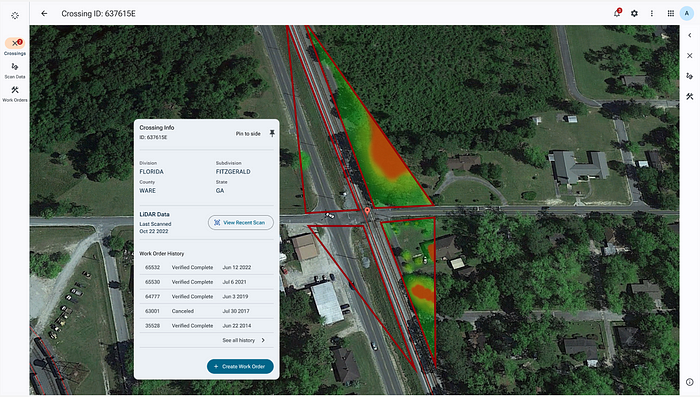The width and height of the screenshot is (700, 397).
Task: Click the info icon at the bottom right
Action: click(x=690, y=382)
